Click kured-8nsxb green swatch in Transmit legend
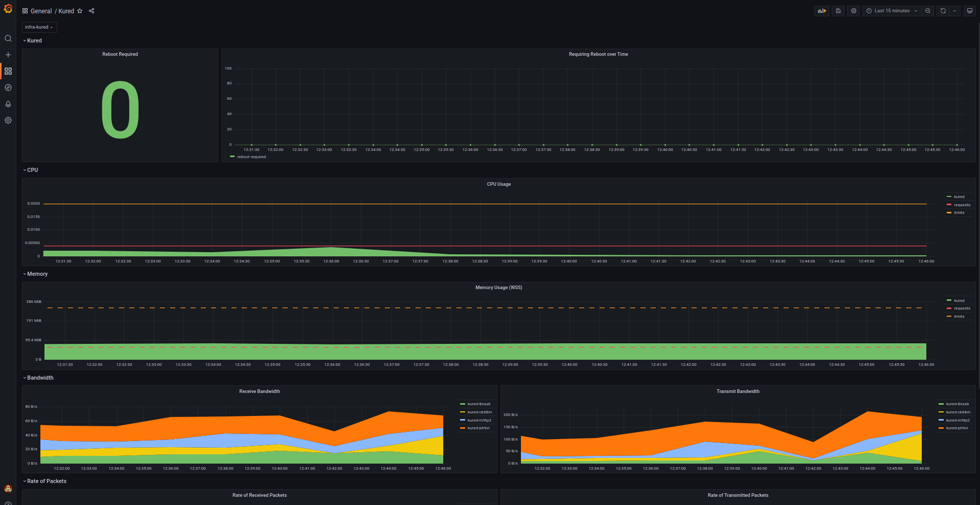The width and height of the screenshot is (980, 505). [x=941, y=404]
